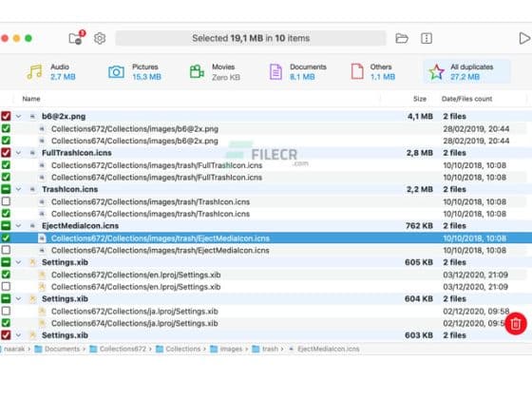Toggle checkbox for FullTrashIcon.icns group
The width and height of the screenshot is (532, 399).
click(x=6, y=153)
